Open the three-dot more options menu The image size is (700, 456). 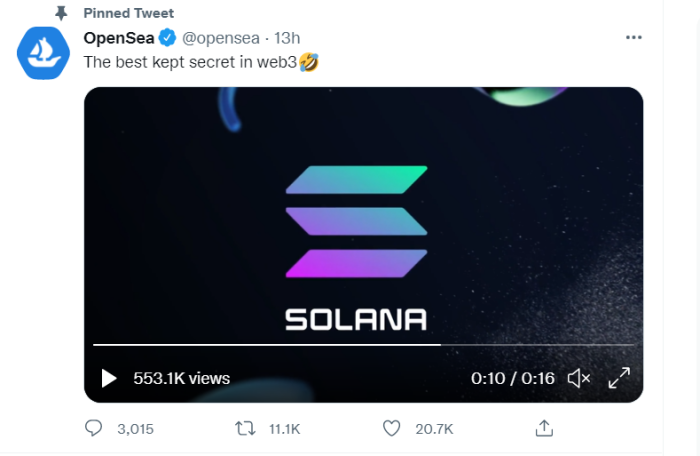click(633, 38)
